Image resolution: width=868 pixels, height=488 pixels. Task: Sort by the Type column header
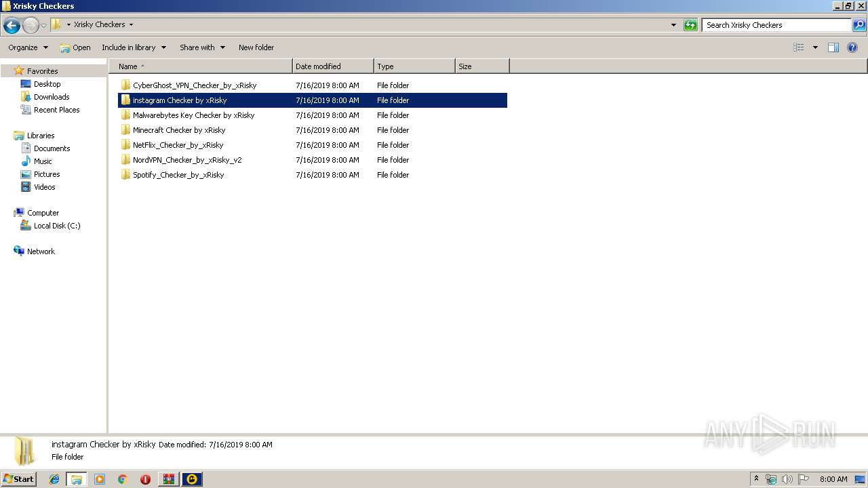[414, 66]
